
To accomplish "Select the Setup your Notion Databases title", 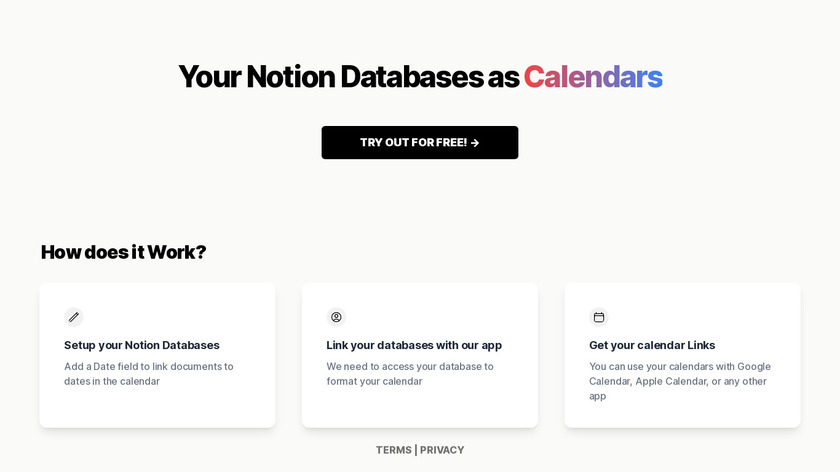I will 142,345.
